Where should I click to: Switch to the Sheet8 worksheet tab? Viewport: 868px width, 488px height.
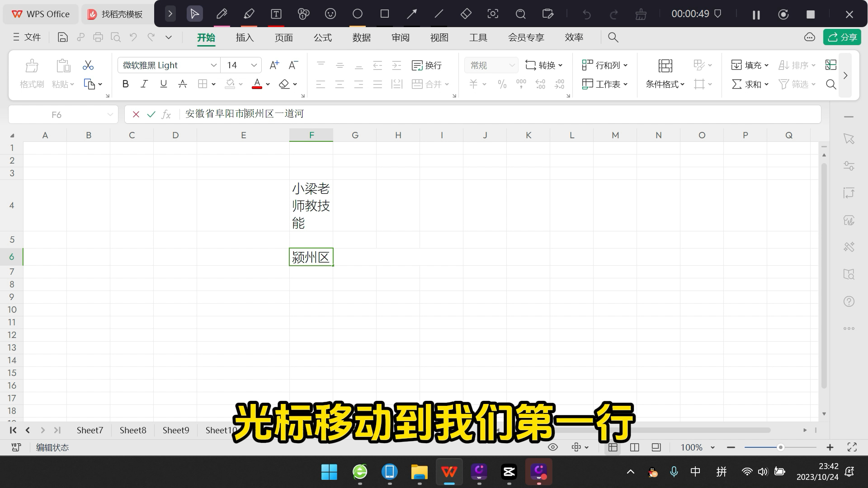(132, 430)
